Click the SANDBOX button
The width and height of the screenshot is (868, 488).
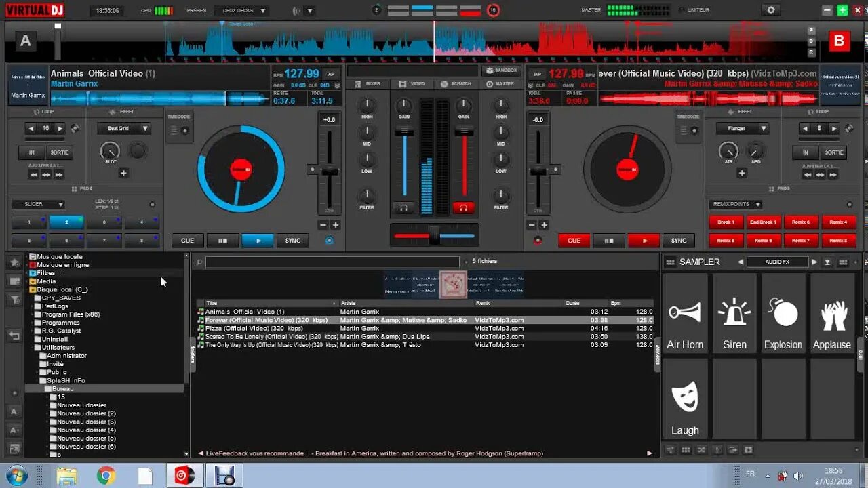pos(500,70)
